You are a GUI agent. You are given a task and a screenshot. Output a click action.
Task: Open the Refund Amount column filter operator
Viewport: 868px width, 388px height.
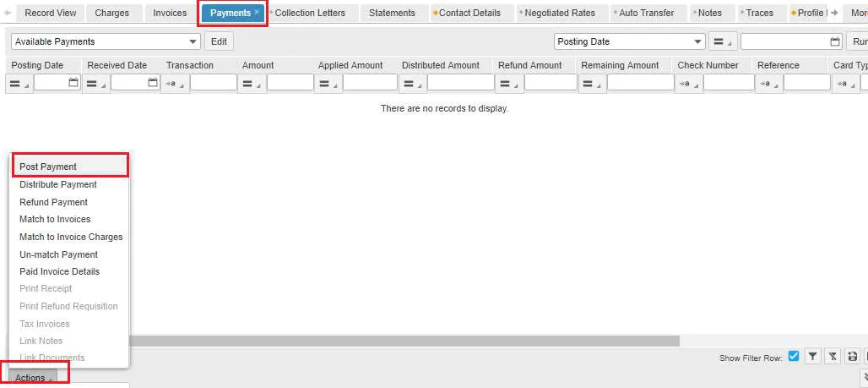click(509, 83)
